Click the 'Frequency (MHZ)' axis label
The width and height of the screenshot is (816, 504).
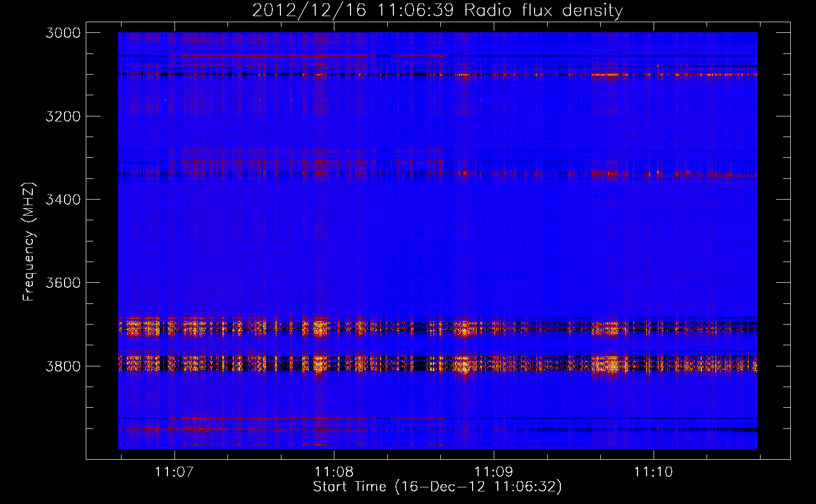(29, 242)
